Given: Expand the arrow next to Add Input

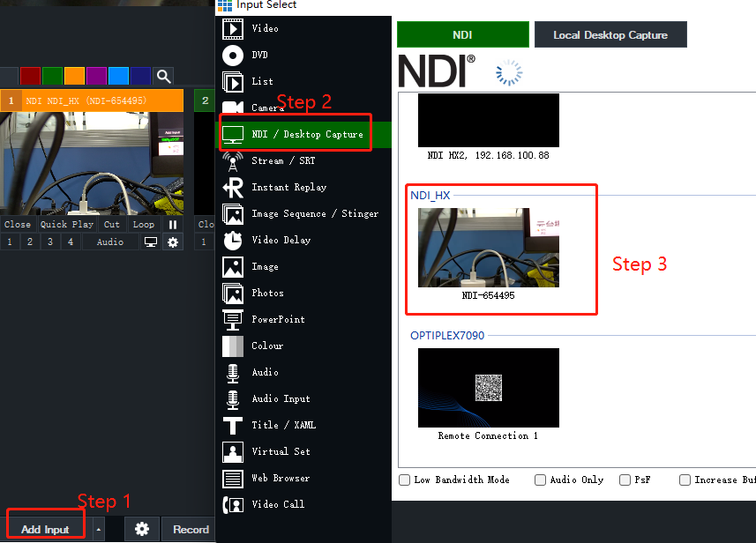Looking at the screenshot, I should [x=99, y=529].
